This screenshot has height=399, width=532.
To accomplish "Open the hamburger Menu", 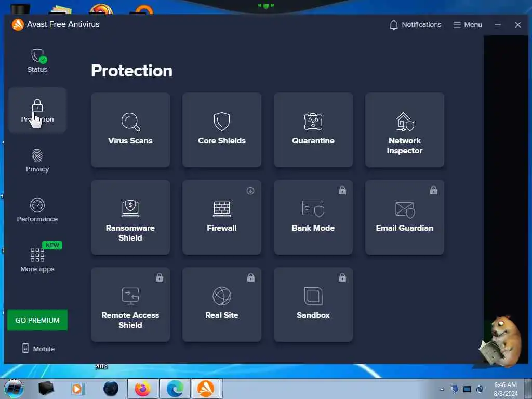I will [x=468, y=25].
